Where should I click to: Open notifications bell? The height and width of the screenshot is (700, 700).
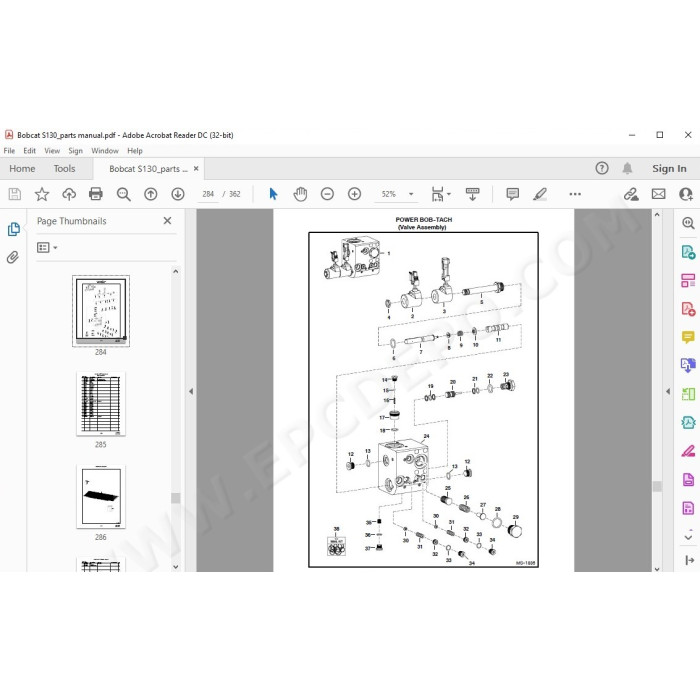click(x=627, y=168)
